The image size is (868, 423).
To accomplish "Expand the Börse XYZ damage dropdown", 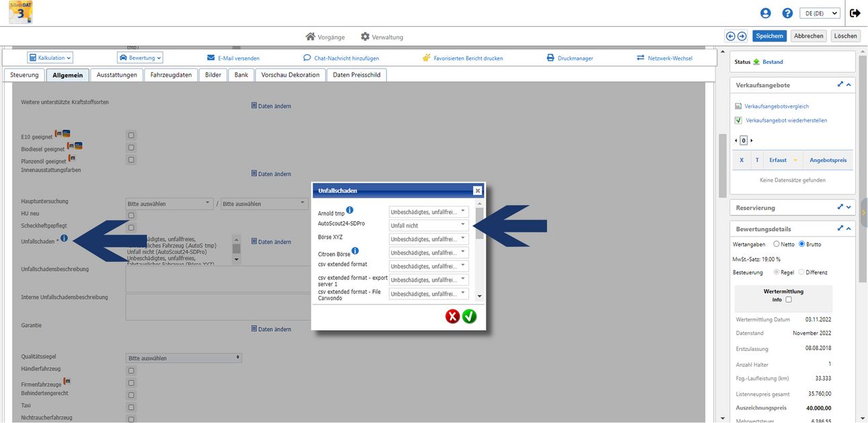I will [429, 239].
